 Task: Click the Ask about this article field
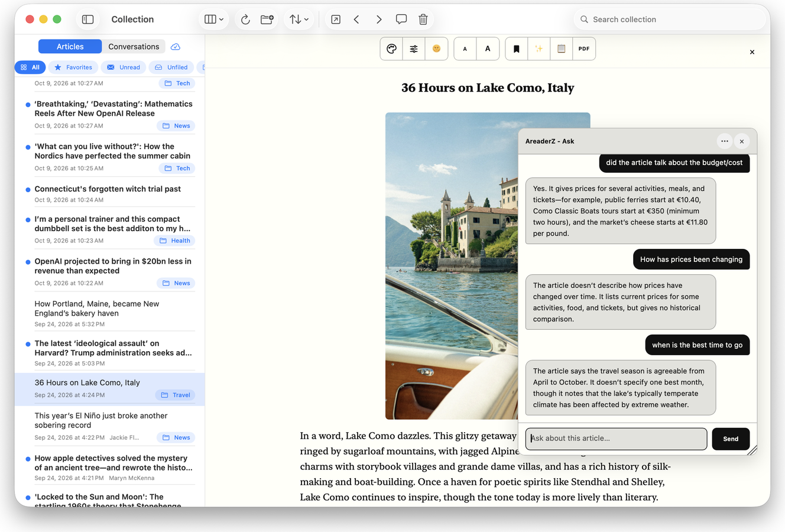616,439
